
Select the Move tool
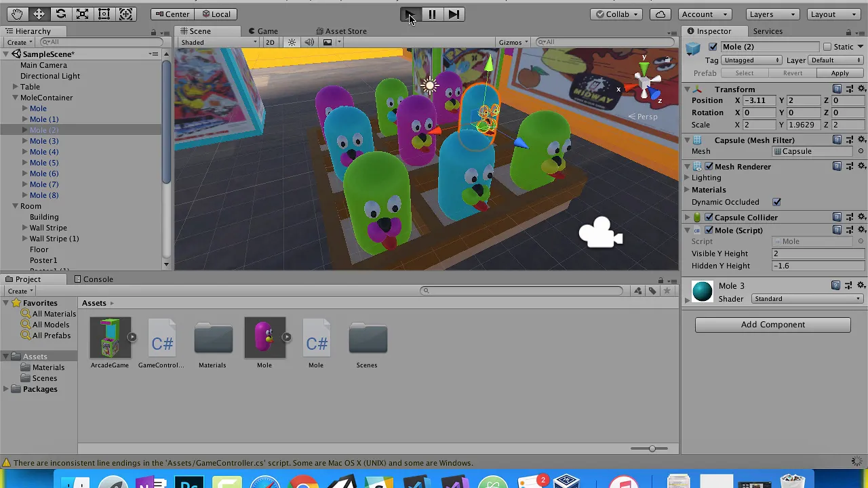click(39, 14)
